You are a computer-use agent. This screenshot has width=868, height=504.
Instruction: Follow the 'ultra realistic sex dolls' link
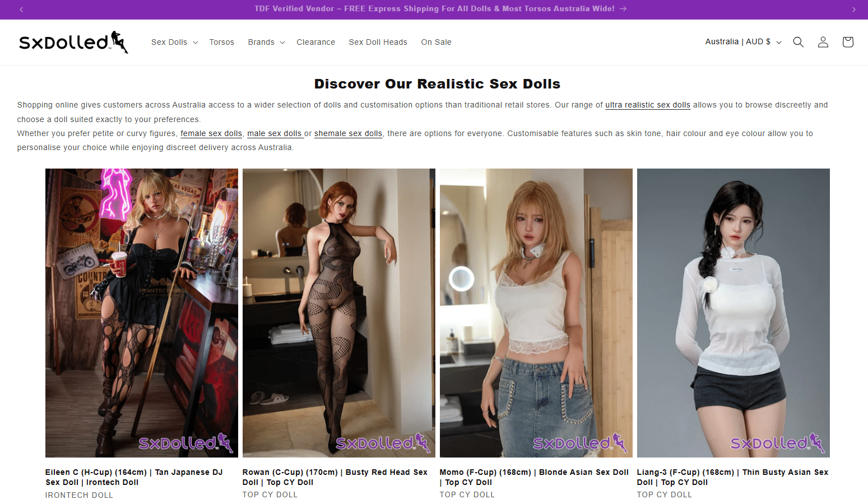point(648,105)
